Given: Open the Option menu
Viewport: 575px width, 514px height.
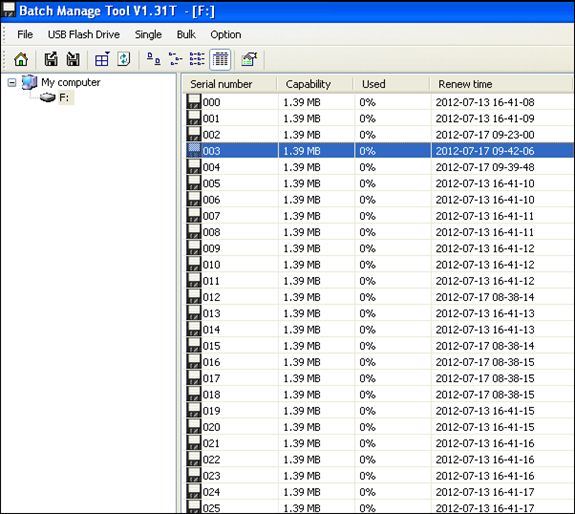Looking at the screenshot, I should coord(226,34).
